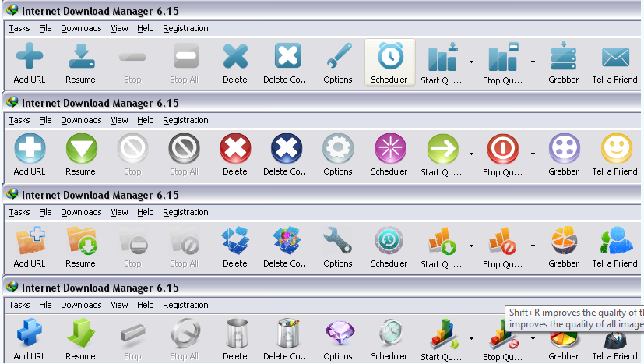Expand arrow beside orange-bars Start Queue
Viewport: 644px width, 364px height.
point(471,246)
